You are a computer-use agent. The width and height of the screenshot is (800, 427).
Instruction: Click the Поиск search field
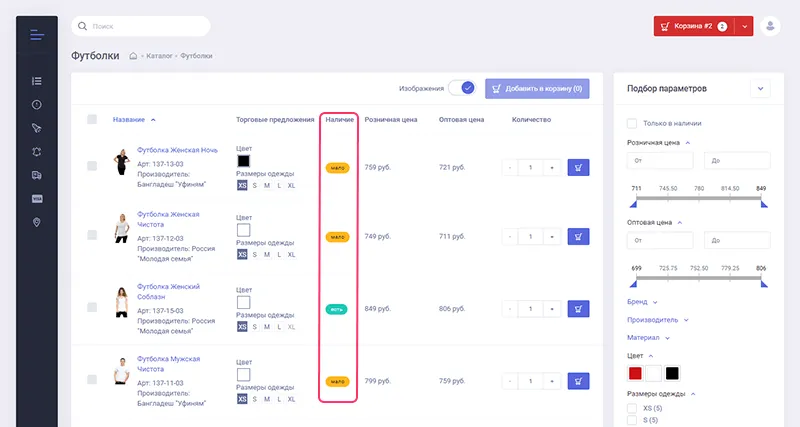point(140,26)
